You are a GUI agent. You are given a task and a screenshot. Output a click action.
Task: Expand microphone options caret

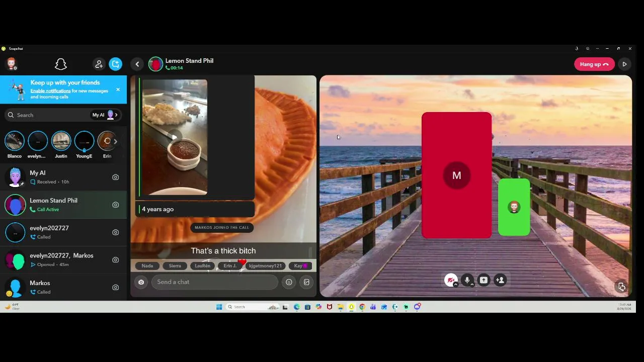coord(472,285)
